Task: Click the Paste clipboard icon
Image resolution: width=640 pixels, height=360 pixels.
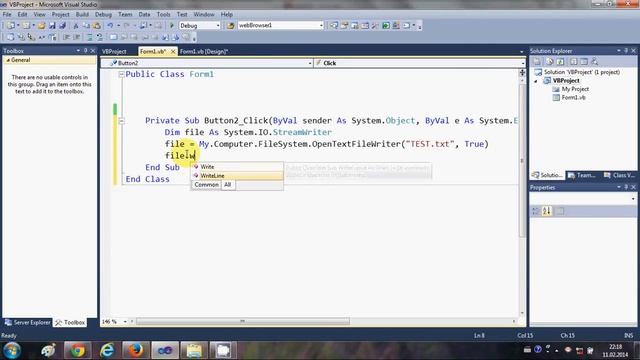Action: tap(97, 25)
